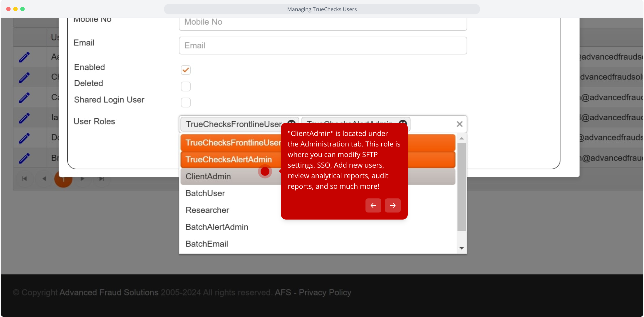Clear all selected User Roles

(459, 124)
